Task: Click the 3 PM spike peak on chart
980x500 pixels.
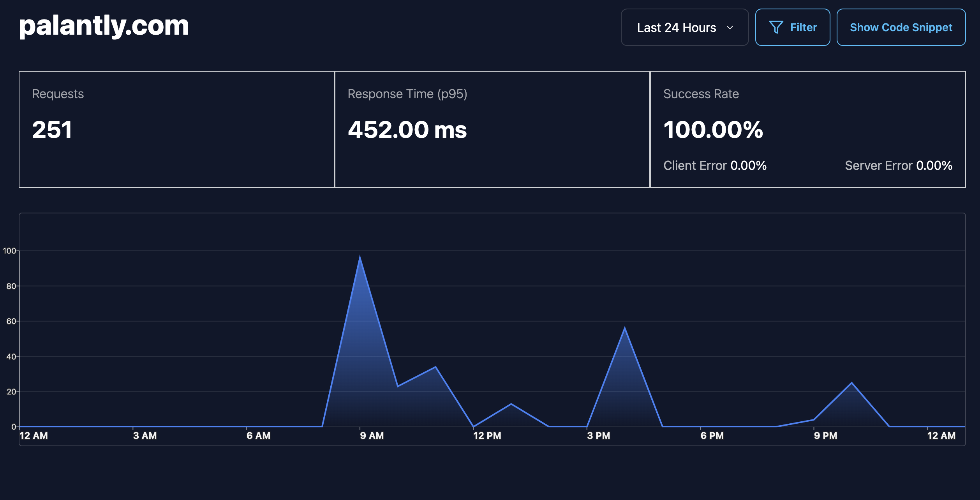Action: pos(625,328)
